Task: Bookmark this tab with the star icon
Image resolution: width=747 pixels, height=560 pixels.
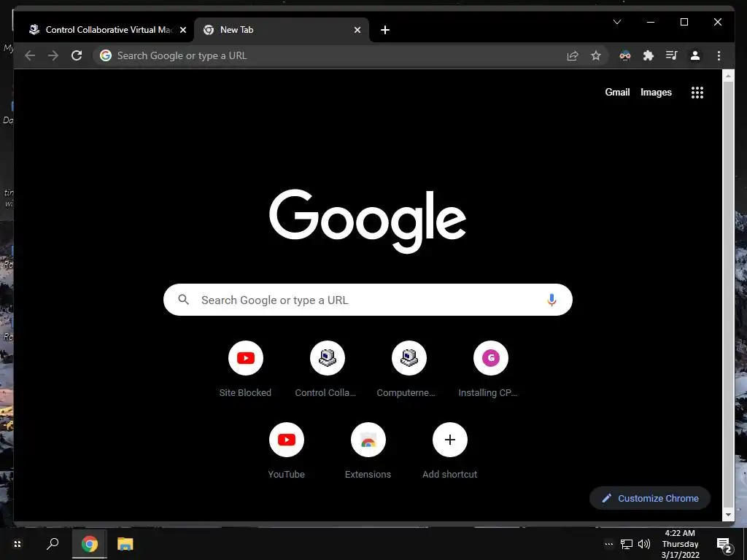Action: (596, 55)
